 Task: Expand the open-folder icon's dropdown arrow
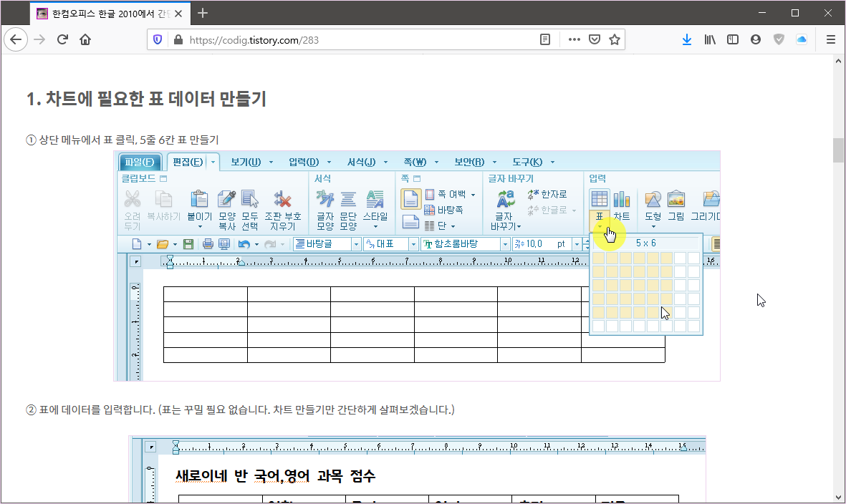tap(175, 244)
